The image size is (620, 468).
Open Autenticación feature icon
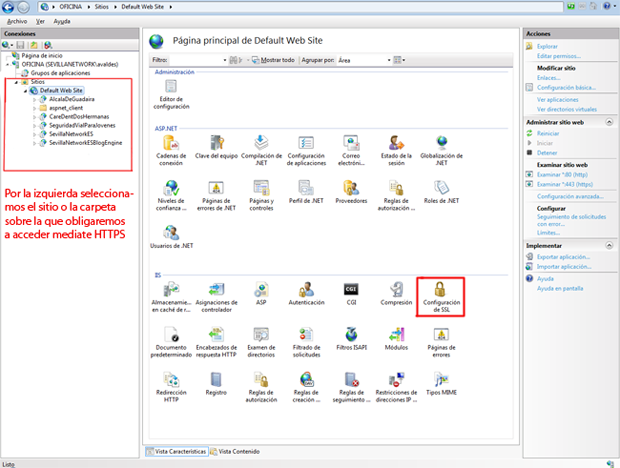[306, 293]
